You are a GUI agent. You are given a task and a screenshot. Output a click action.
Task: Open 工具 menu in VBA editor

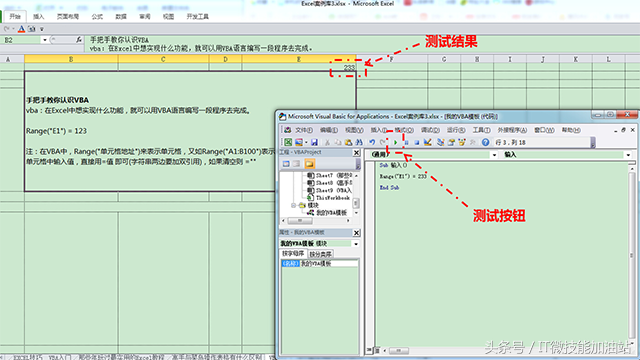[x=481, y=130]
